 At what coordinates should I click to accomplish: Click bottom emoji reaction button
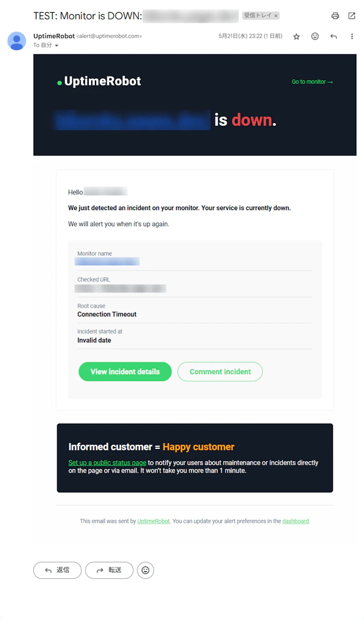pyautogui.click(x=146, y=570)
